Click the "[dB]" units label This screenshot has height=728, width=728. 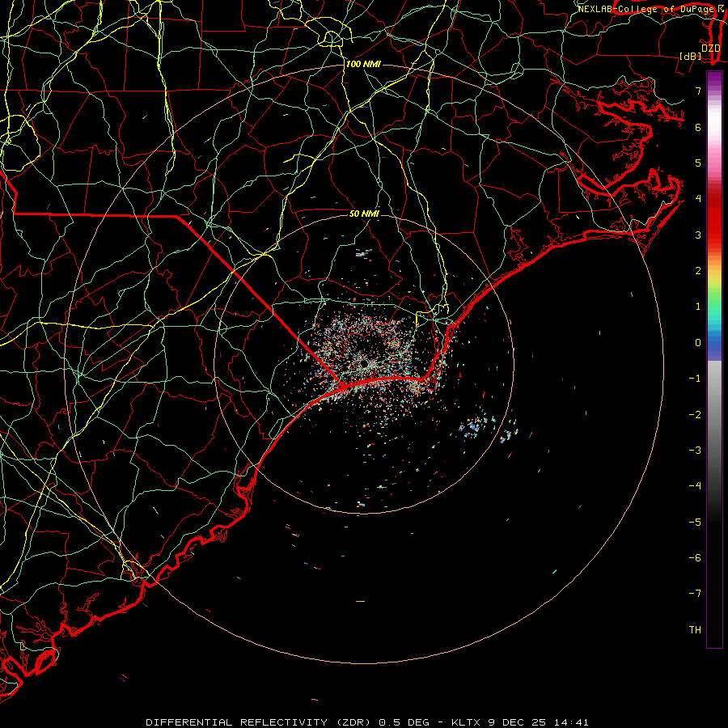(x=691, y=56)
